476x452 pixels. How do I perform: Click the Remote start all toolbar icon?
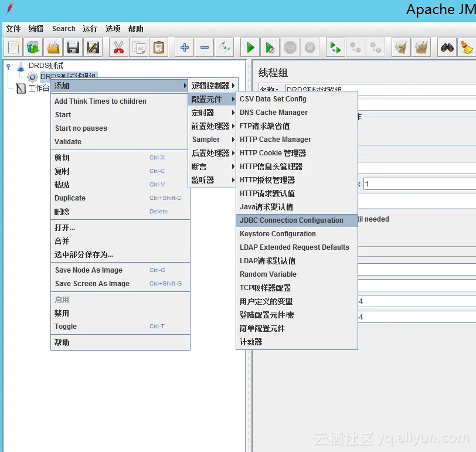(x=335, y=47)
